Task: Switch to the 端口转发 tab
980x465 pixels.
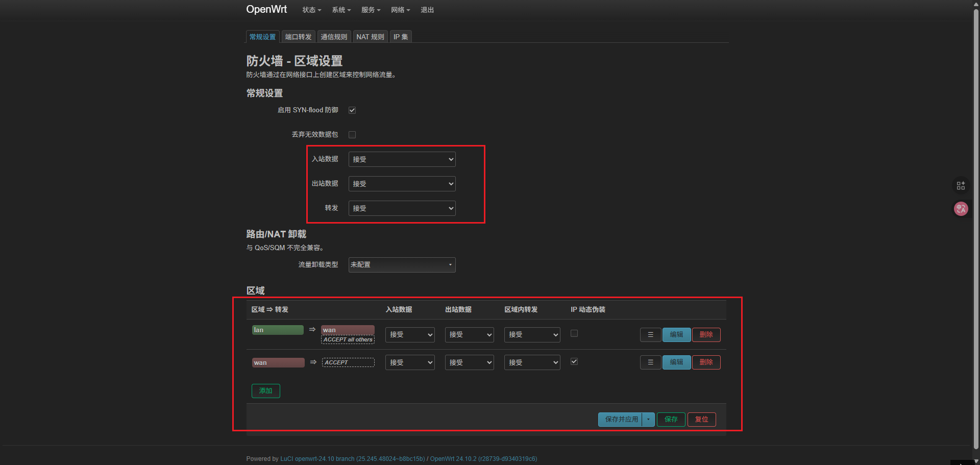Action: pyautogui.click(x=298, y=37)
